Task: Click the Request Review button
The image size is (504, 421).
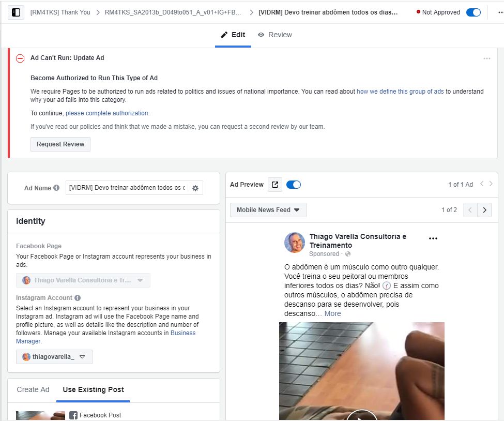Action: 60,144
